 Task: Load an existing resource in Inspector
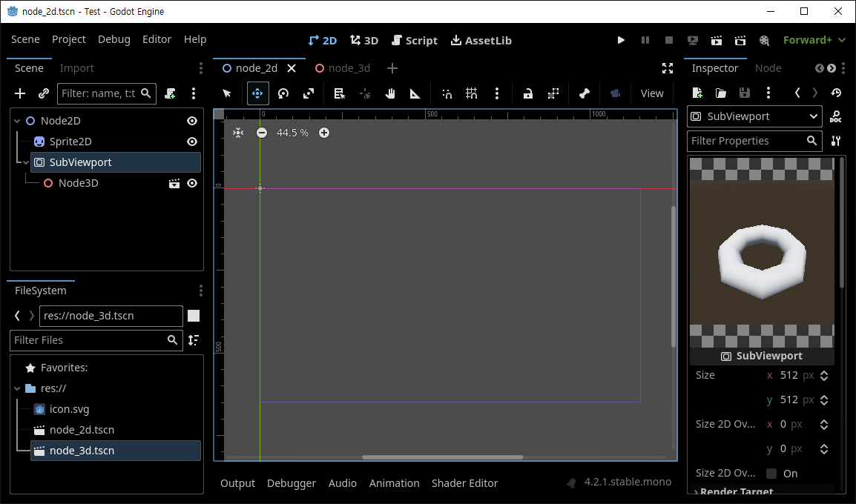(x=720, y=93)
